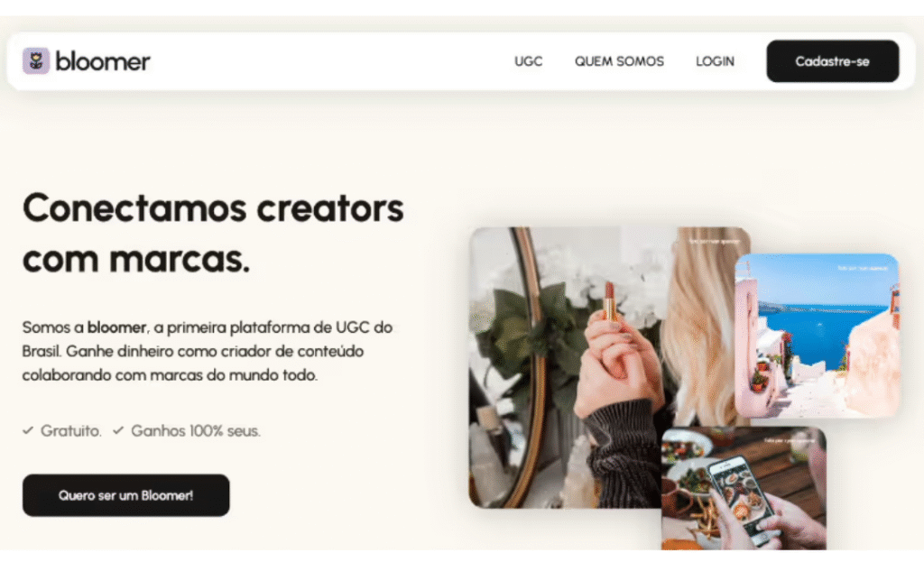Click the small caption on food photo
Viewport: 924px width, 562px height.
point(789,440)
